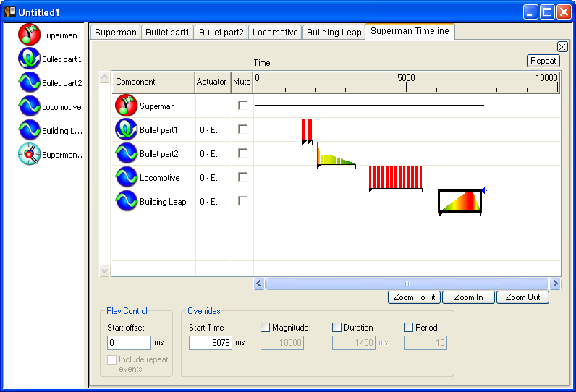Click the Bullet part2 actuator cell
Screen dimensions: 576x392
click(213, 154)
